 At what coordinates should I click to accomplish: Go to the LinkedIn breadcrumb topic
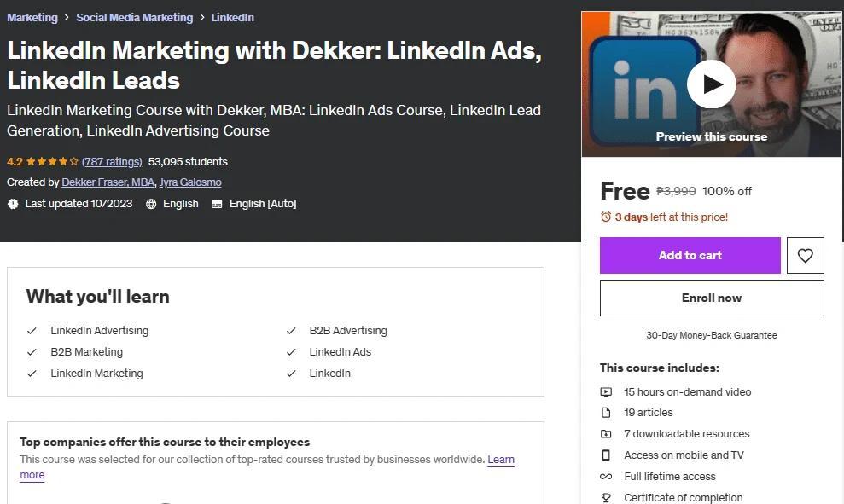click(x=232, y=17)
